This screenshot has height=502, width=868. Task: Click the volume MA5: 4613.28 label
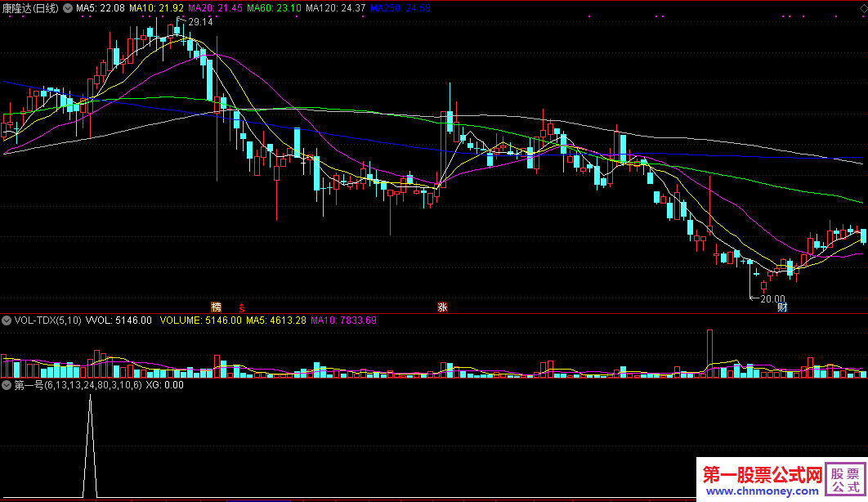click(275, 320)
